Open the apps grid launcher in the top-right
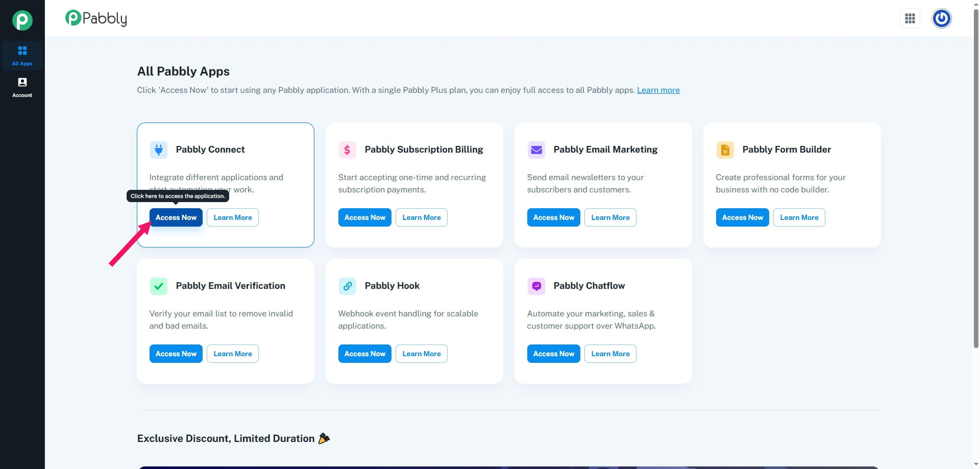 tap(911, 18)
